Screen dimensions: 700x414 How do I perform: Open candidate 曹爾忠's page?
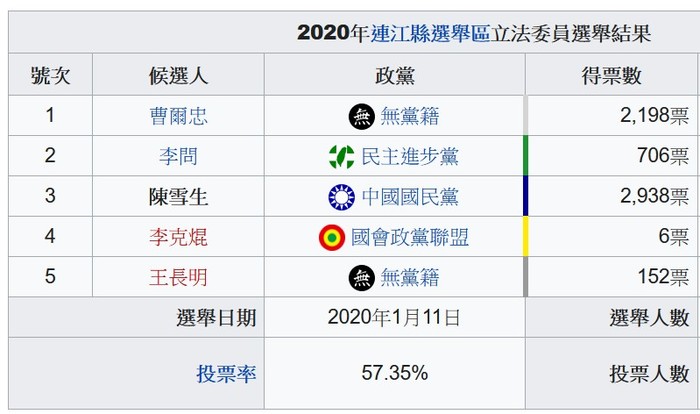178,116
